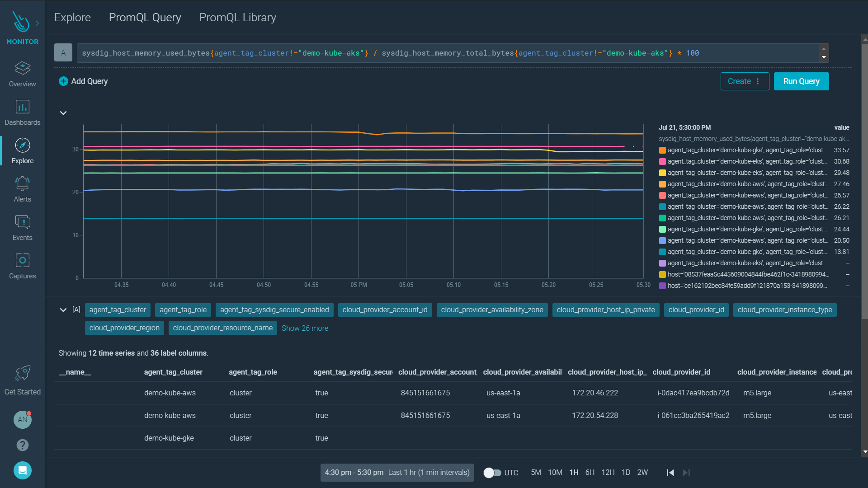The width and height of the screenshot is (868, 488).
Task: Switch to the PromQL Library tab
Action: 237,17
